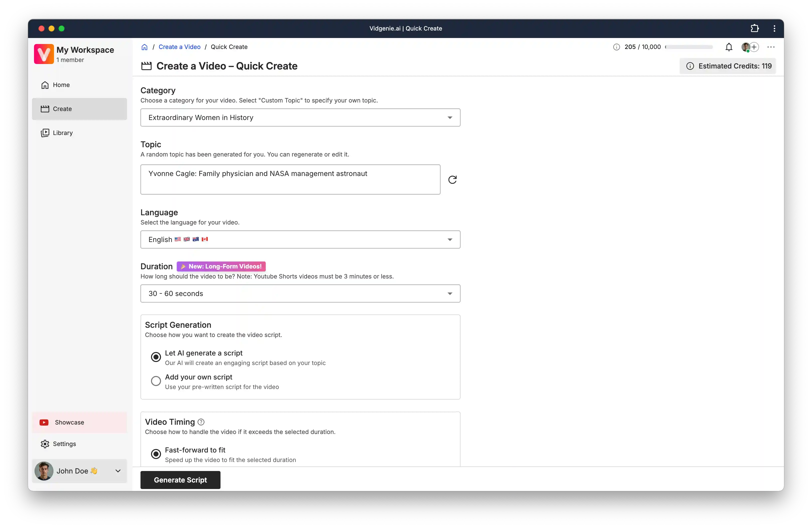812x528 pixels.
Task: Click the YouTube Showcase icon
Action: 44,422
